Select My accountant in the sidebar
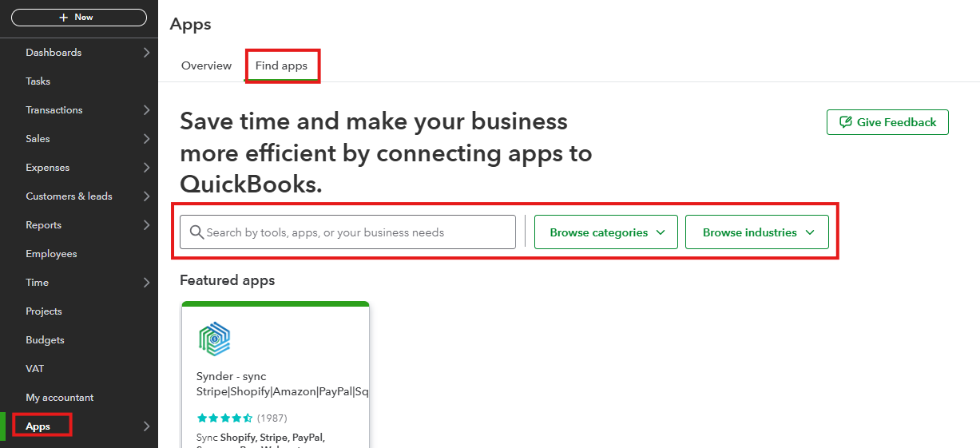This screenshot has width=980, height=448. tap(59, 398)
